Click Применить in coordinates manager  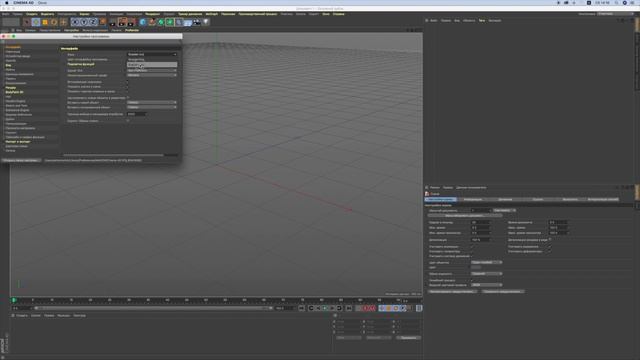click(x=408, y=338)
